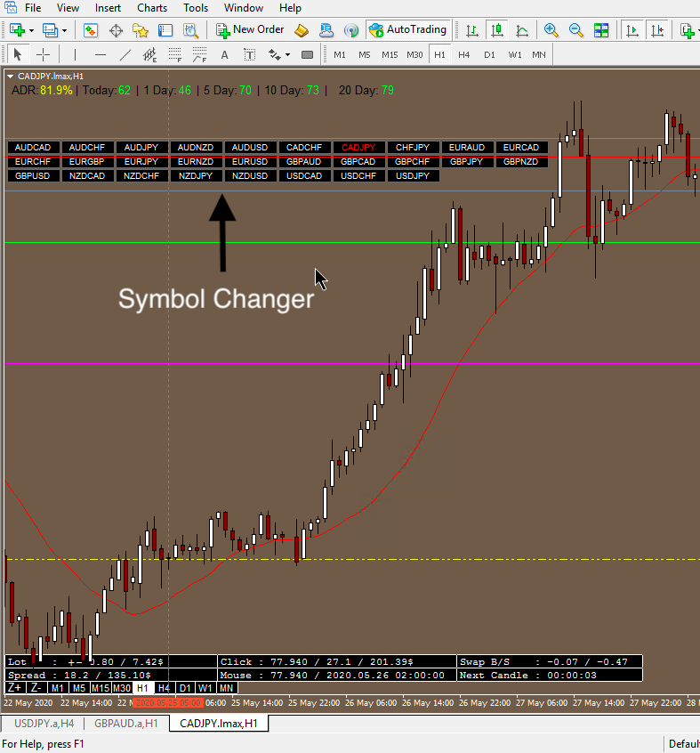Image resolution: width=700 pixels, height=753 pixels.
Task: Select the Trendline tool
Action: tap(125, 55)
